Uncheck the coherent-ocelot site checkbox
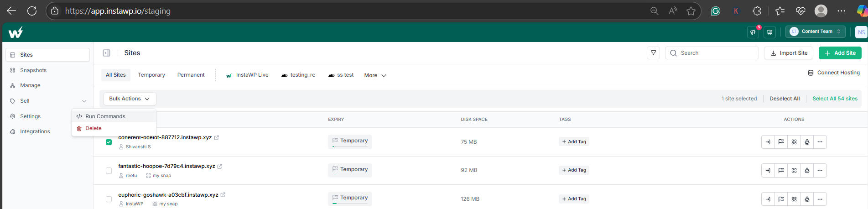This screenshot has width=868, height=209. tap(109, 142)
